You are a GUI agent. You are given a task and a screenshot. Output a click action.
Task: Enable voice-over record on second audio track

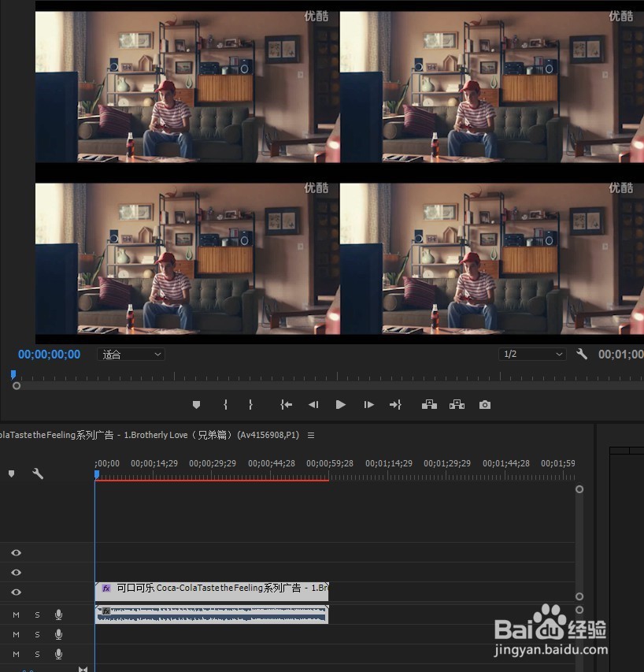tap(59, 635)
